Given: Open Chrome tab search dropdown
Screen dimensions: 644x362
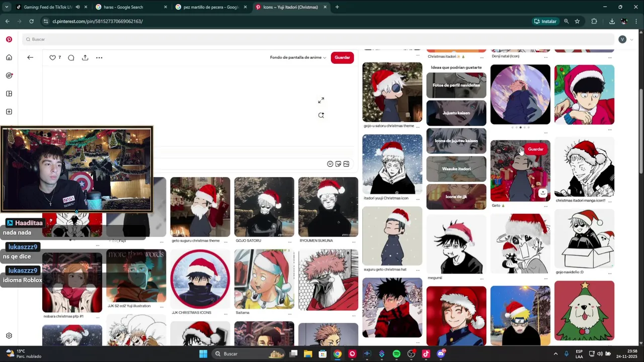Looking at the screenshot, I should click(x=7, y=7).
